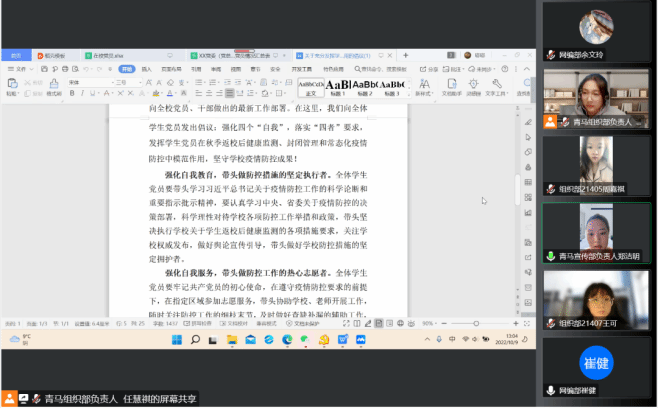Switch to the References ribbon tab

click(196, 69)
